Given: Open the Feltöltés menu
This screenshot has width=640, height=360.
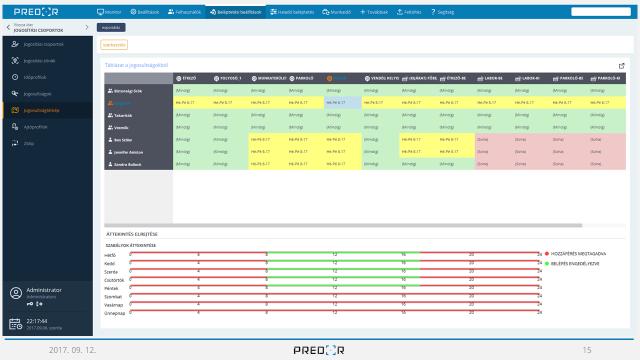Looking at the screenshot, I should 409,12.
